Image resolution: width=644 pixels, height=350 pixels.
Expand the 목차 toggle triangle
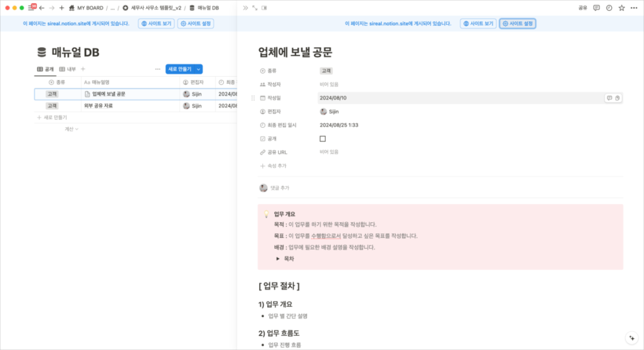tap(278, 259)
